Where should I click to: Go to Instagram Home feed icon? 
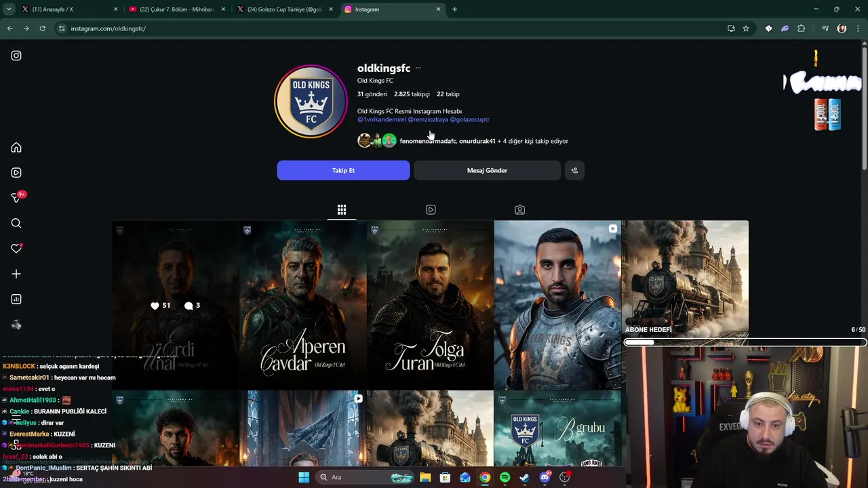16,148
